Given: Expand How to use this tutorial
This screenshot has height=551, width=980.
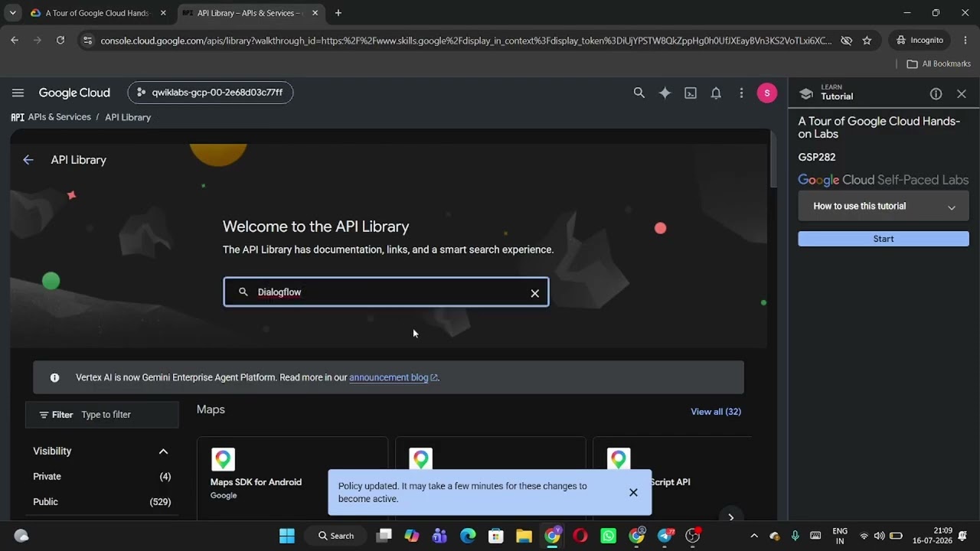Looking at the screenshot, I should (x=884, y=207).
